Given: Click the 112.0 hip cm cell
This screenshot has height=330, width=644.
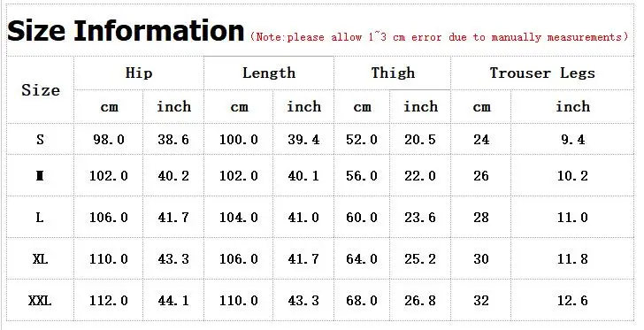Looking at the screenshot, I should pos(109,301).
